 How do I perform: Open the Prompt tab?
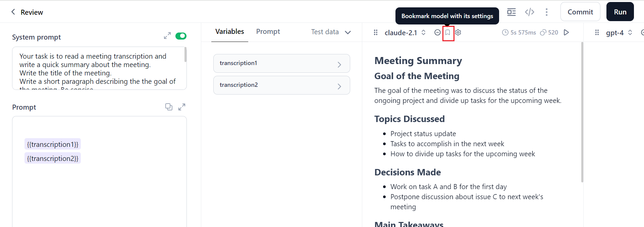268,32
